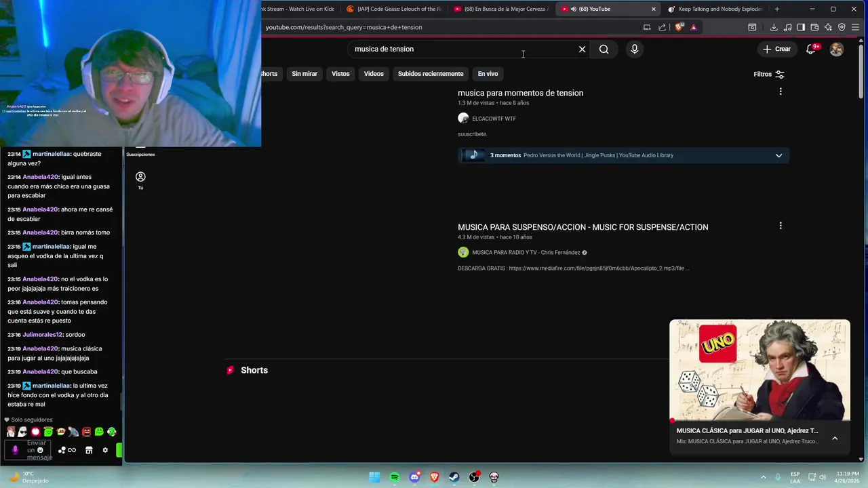Select the 'En vivo' filter chip
Image resolution: width=868 pixels, height=488 pixels.
[488, 74]
